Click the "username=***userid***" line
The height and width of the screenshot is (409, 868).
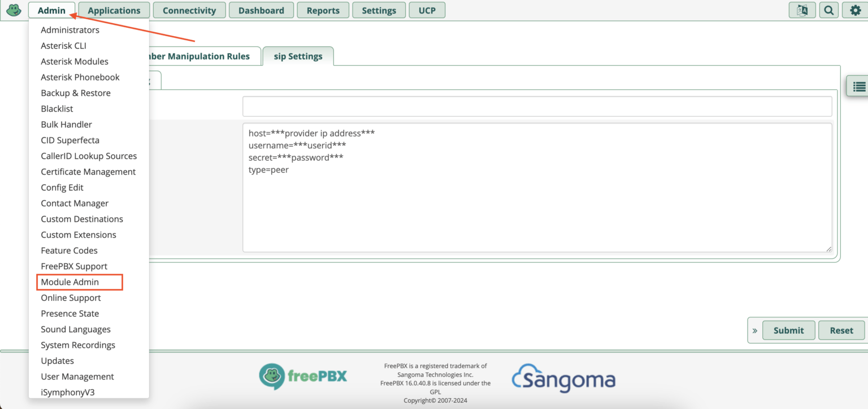click(297, 145)
